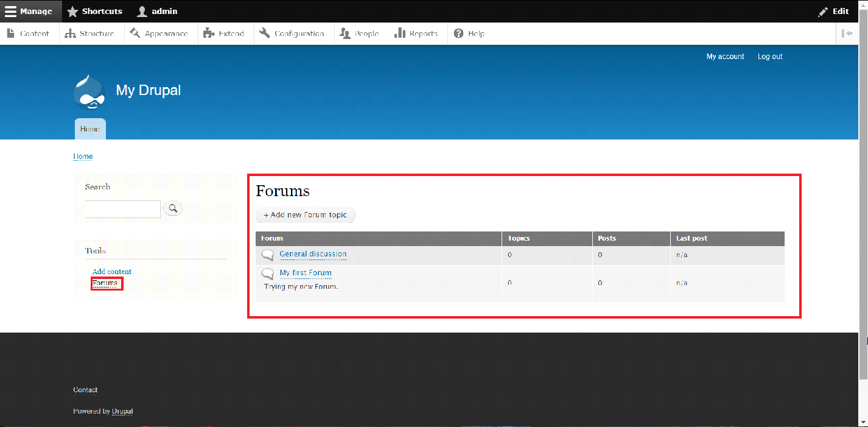
Task: Focus the Search text field
Action: click(x=122, y=209)
